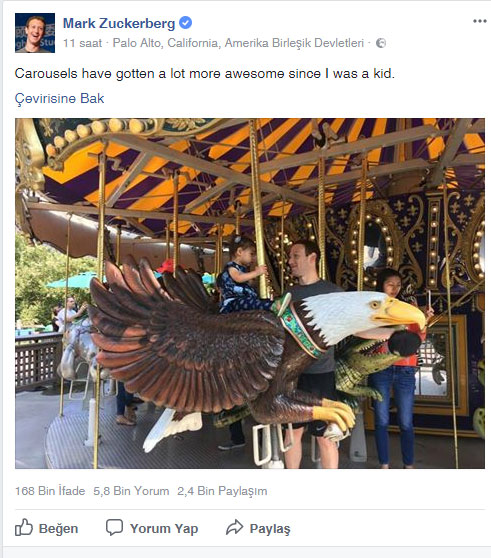Open the Mark Zuckerberg profile name link

point(119,23)
